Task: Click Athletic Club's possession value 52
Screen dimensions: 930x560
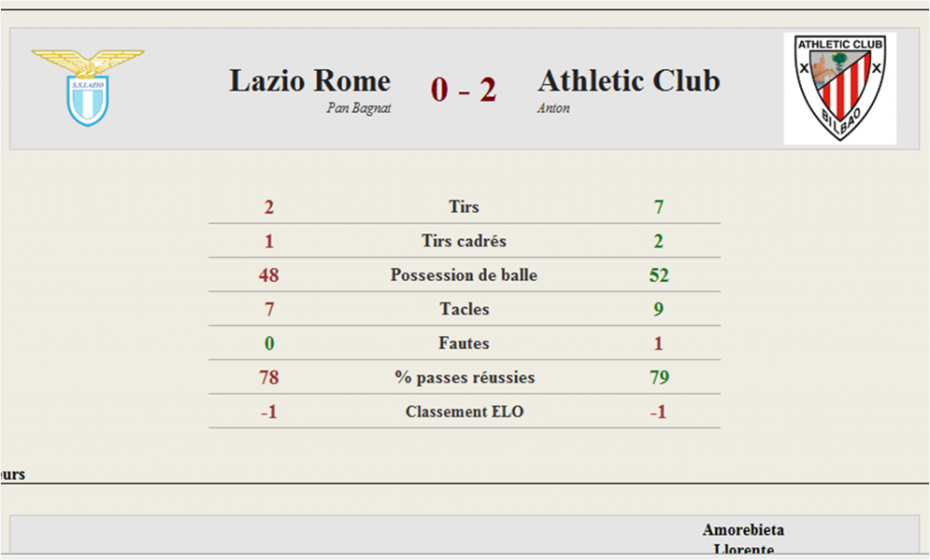Action: tap(659, 275)
